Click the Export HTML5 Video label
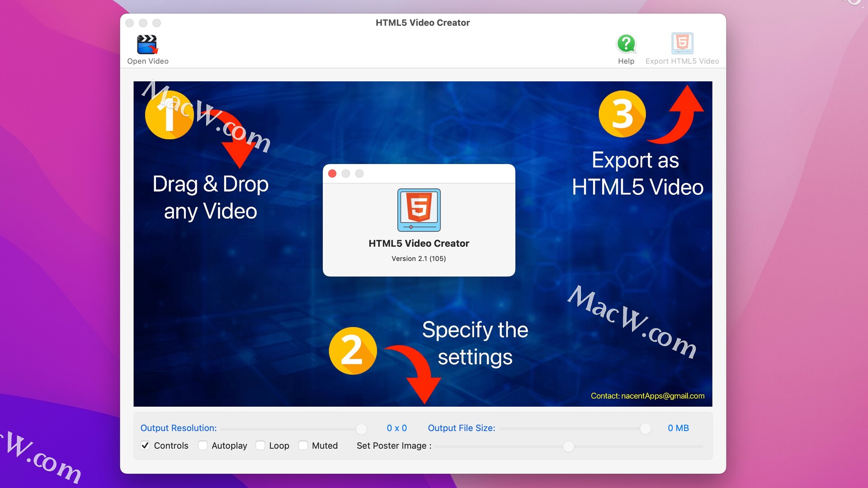Screen dimensions: 868x488 [682, 61]
